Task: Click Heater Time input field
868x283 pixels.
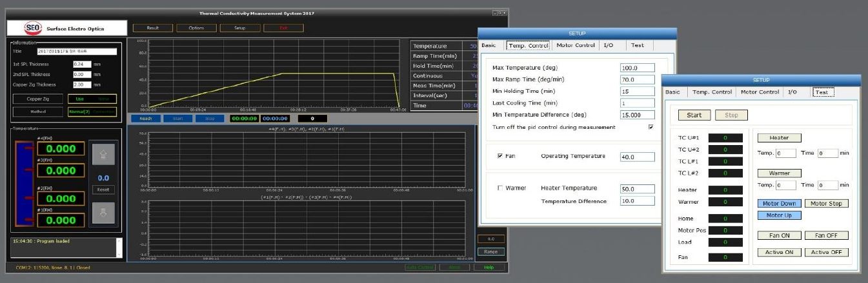Action: coord(828,153)
